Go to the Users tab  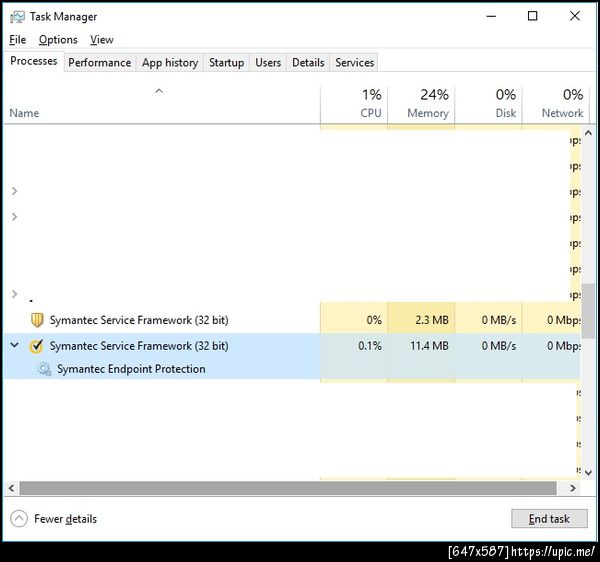click(268, 62)
